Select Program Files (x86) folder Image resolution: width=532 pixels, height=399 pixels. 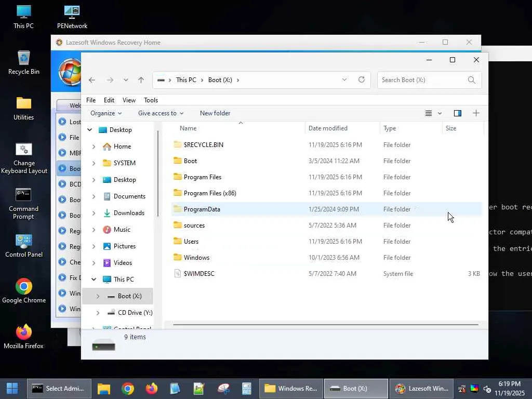click(x=326, y=193)
